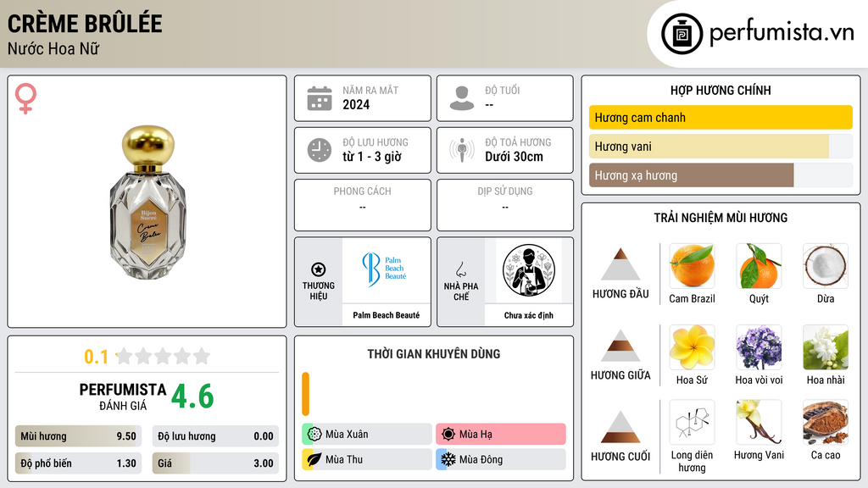Click the Trải nghiệm mùi hương heading

click(721, 218)
